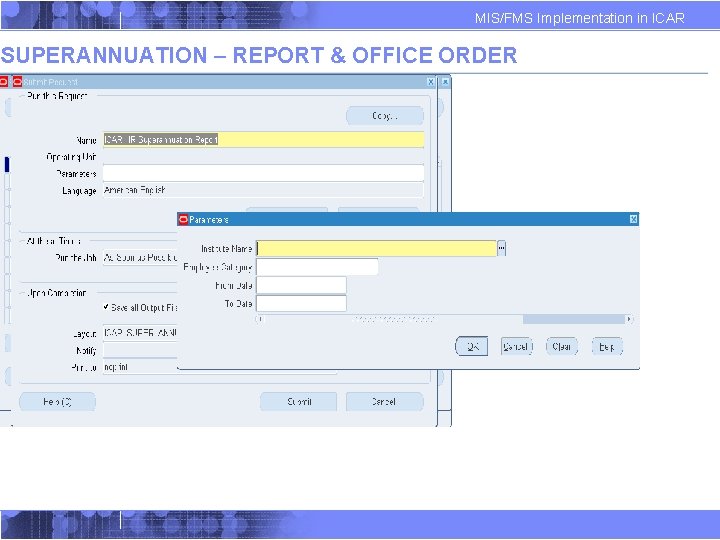
Task: Click the Clear button in Parameters dialog
Action: [562, 347]
